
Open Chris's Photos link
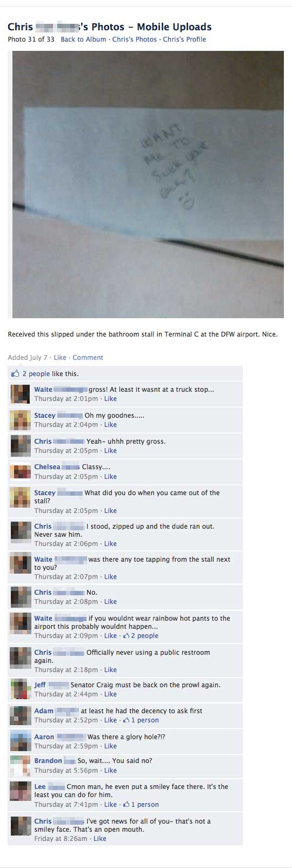coord(135,40)
